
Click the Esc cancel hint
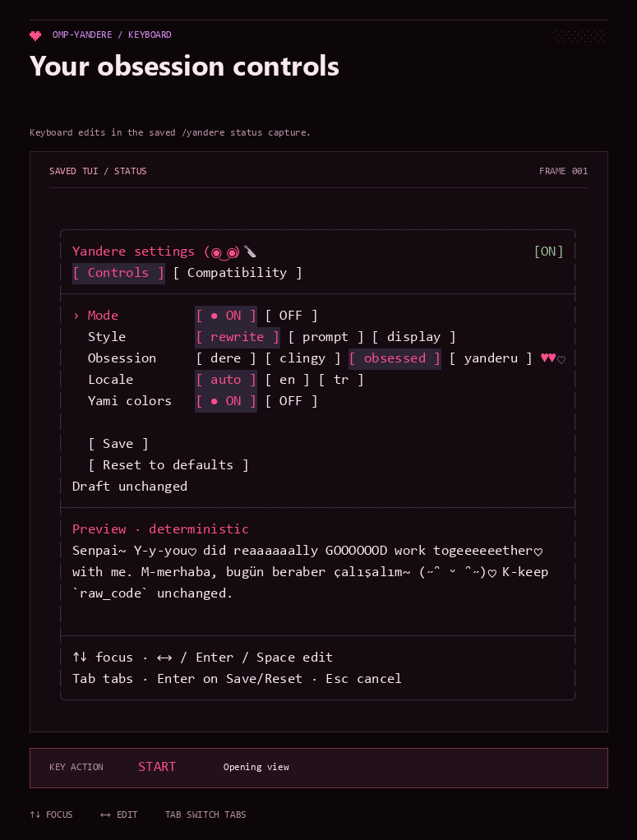click(x=363, y=679)
